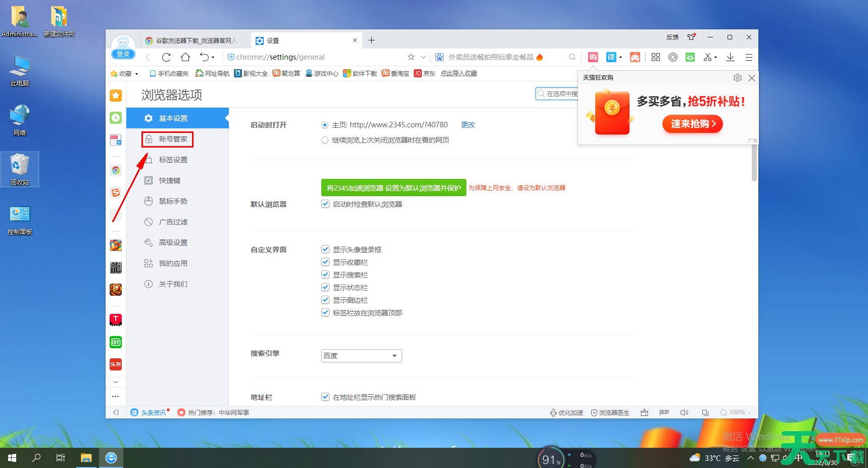The width and height of the screenshot is (868, 468).
Task: Open the apps grid icon in toolbar
Action: (656, 57)
